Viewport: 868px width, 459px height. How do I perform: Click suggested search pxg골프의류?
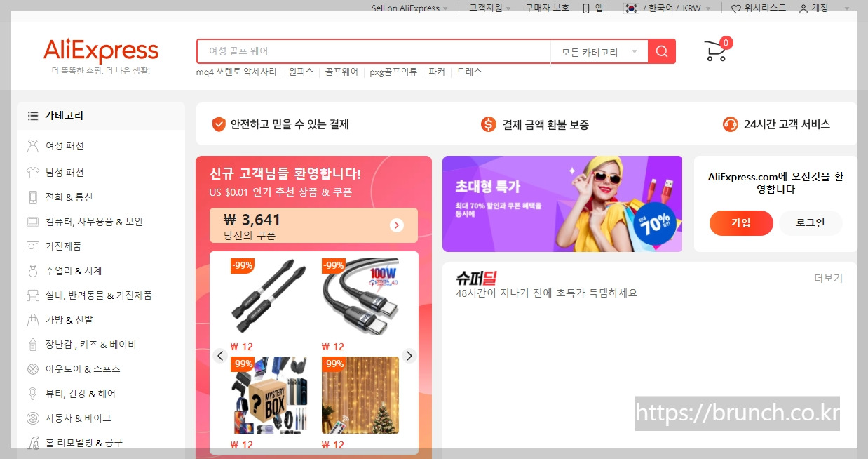pyautogui.click(x=393, y=72)
